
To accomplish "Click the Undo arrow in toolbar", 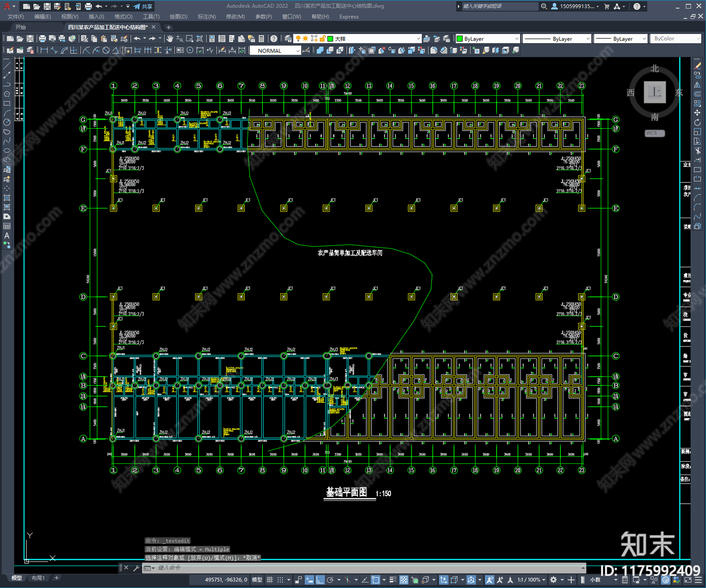I will (137, 39).
